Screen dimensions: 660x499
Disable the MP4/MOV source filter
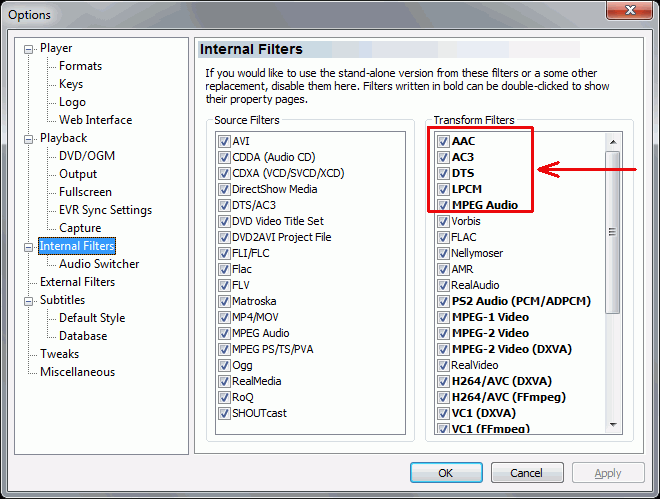click(x=224, y=317)
